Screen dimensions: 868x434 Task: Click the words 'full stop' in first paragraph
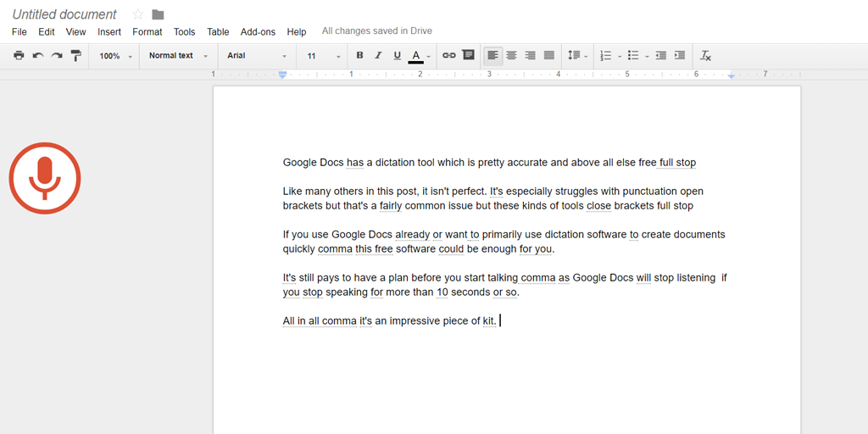click(677, 163)
